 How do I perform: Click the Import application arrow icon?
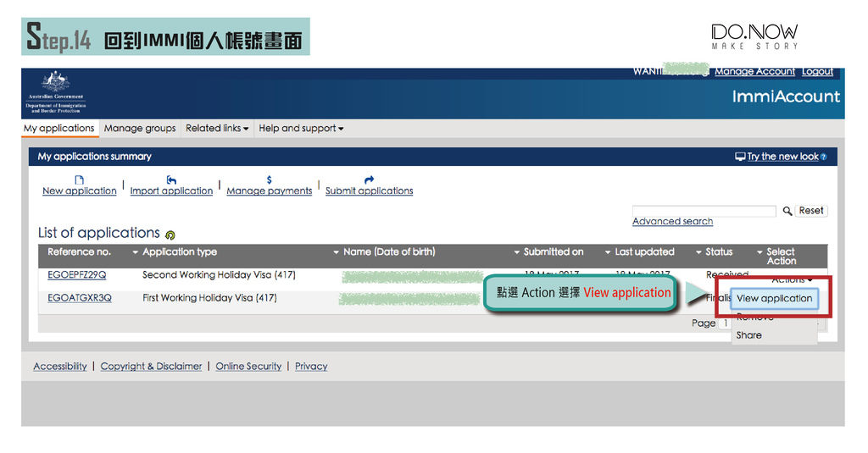coord(171,180)
